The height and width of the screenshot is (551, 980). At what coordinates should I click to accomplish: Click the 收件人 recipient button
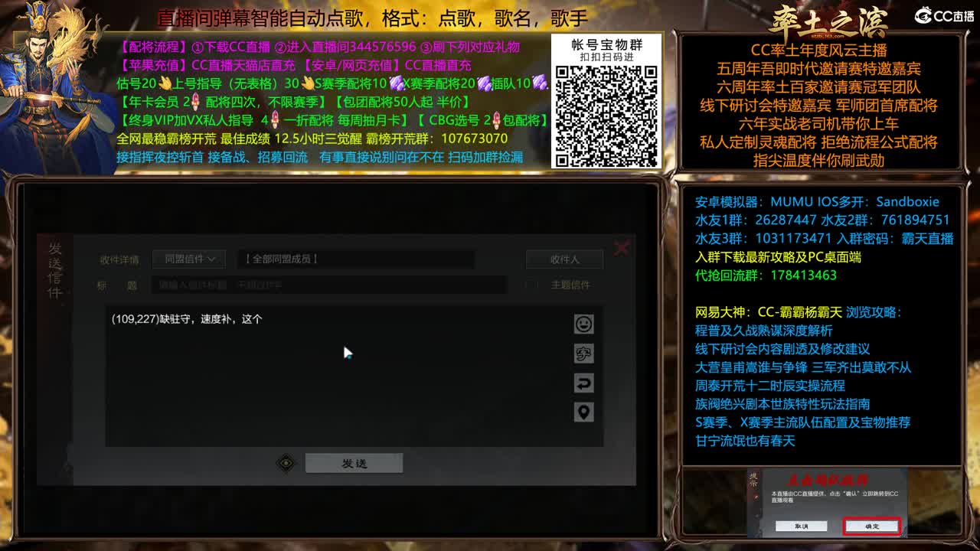[564, 259]
